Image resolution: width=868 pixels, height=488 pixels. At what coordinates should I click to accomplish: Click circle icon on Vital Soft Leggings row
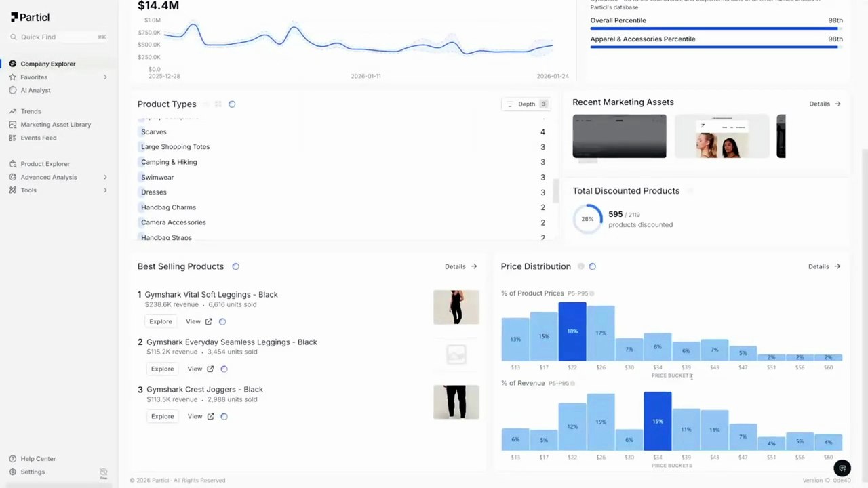pyautogui.click(x=222, y=321)
